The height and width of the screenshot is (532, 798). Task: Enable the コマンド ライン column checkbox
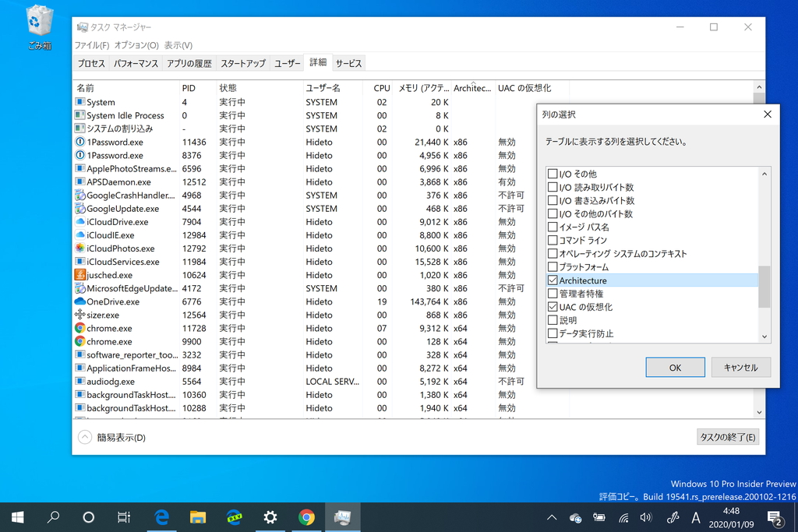(x=553, y=240)
